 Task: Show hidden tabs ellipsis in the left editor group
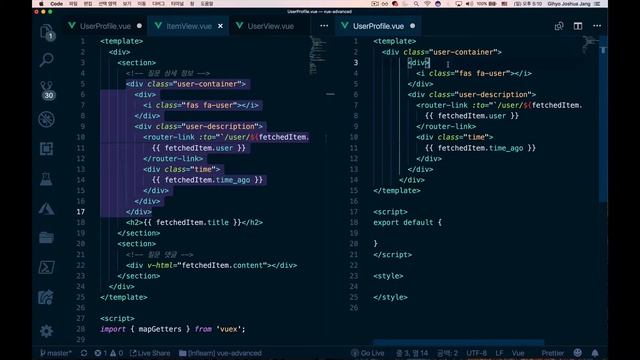pyautogui.click(x=324, y=26)
